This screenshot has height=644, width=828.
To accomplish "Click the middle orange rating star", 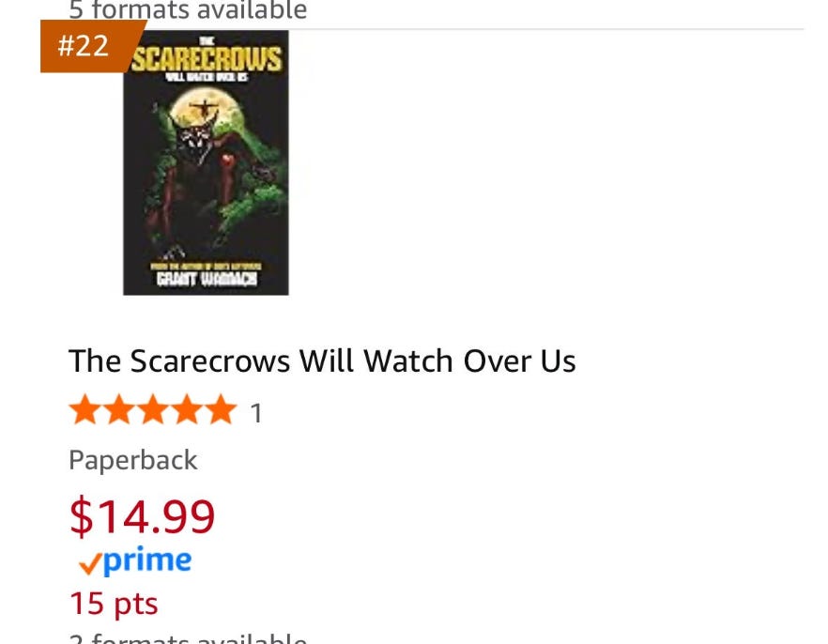I will (153, 409).
